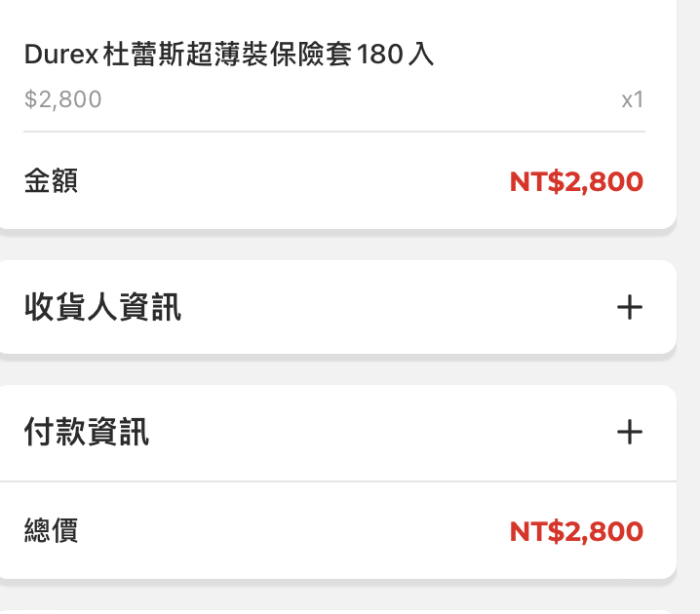Screen dimensions: 700x614
Task: Click the 總價 label
Action: (x=51, y=531)
